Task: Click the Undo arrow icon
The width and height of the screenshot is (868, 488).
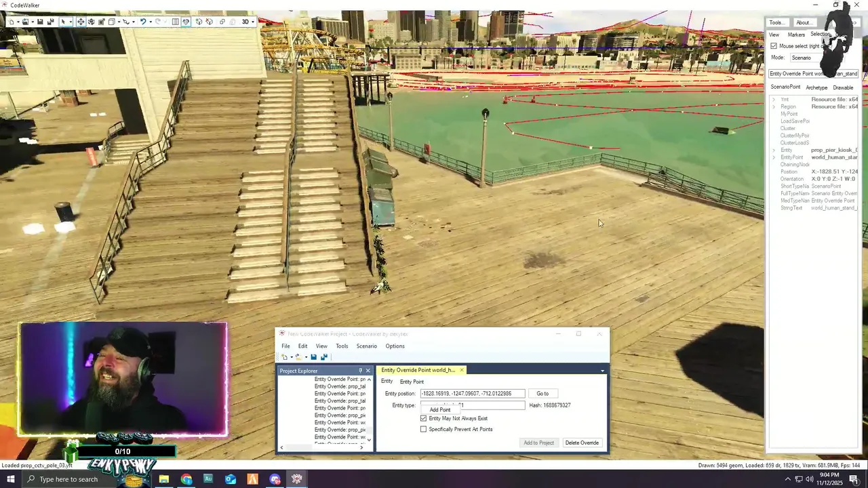Action: [x=143, y=22]
